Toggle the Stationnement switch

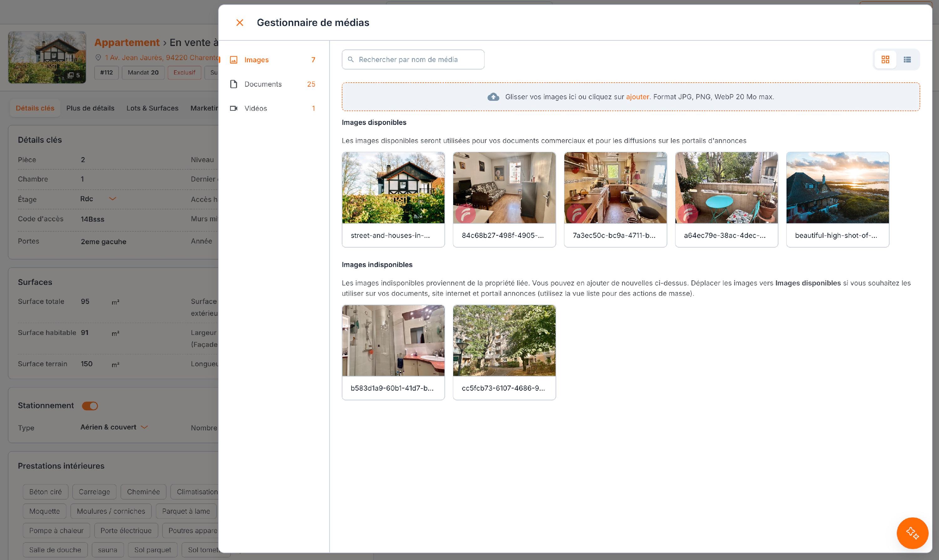90,406
